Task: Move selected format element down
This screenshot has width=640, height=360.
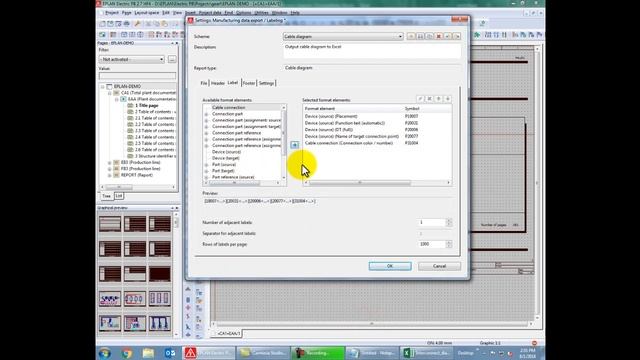Action: (448, 99)
